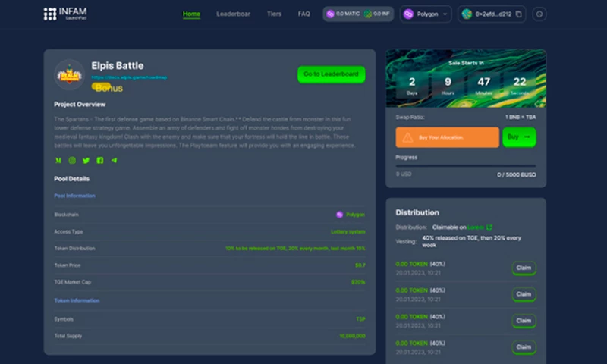Screen dimensions: 607x364
Task: Click the Polygon network logo in header
Action: (x=408, y=14)
